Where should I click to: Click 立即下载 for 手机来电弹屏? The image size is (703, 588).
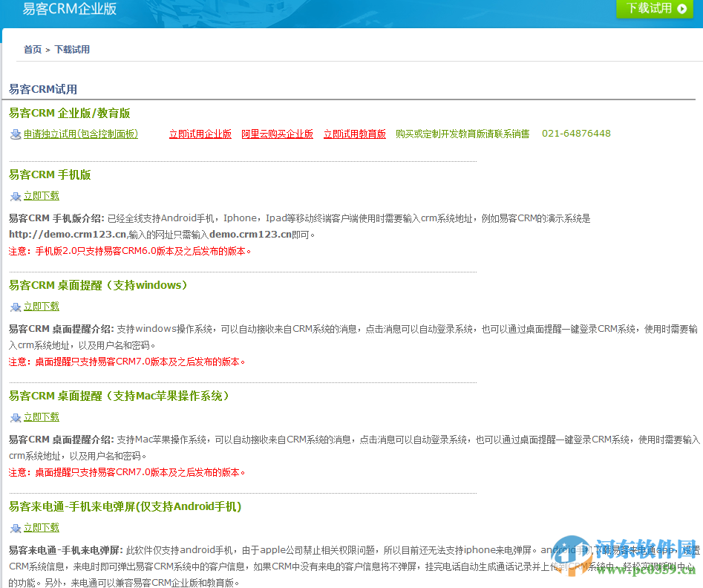[x=43, y=528]
